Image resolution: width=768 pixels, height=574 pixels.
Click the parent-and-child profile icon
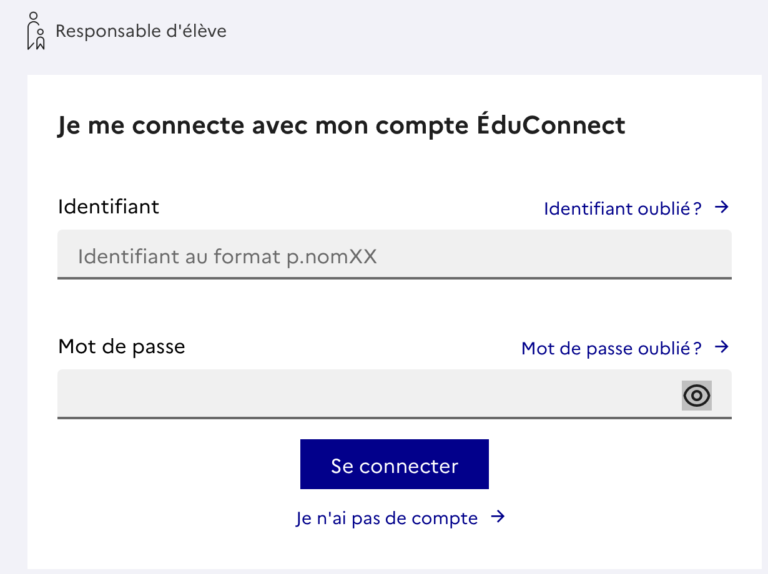coord(36,31)
